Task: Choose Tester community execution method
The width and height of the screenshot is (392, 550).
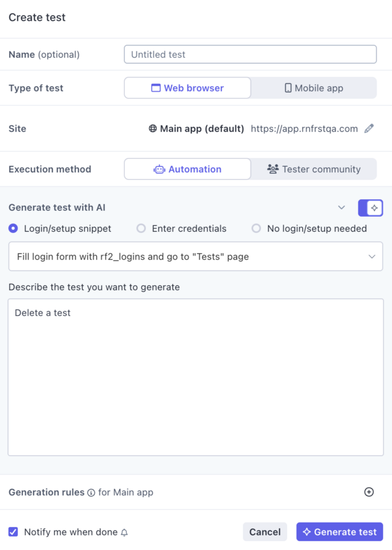Action: tap(314, 169)
